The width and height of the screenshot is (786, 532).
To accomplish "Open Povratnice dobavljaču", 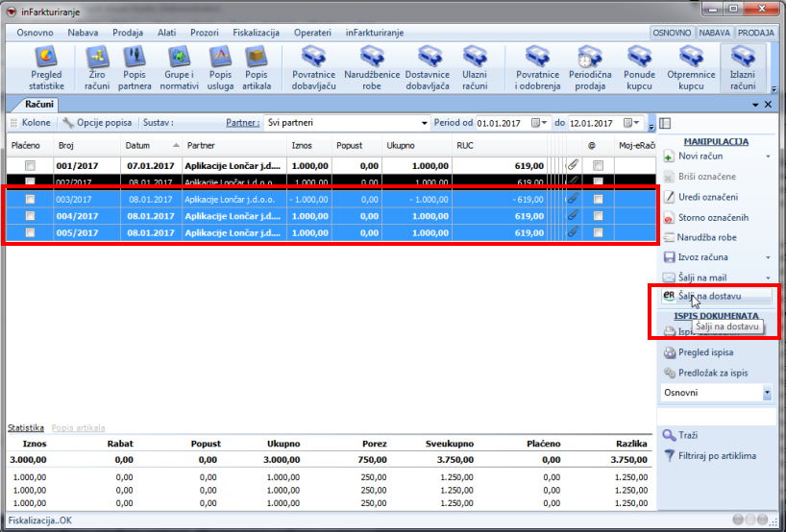I will (x=314, y=68).
